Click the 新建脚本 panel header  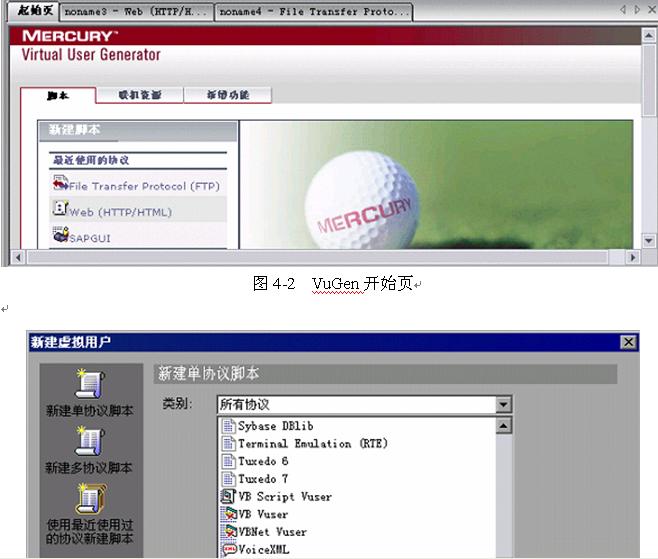pyautogui.click(x=138, y=131)
